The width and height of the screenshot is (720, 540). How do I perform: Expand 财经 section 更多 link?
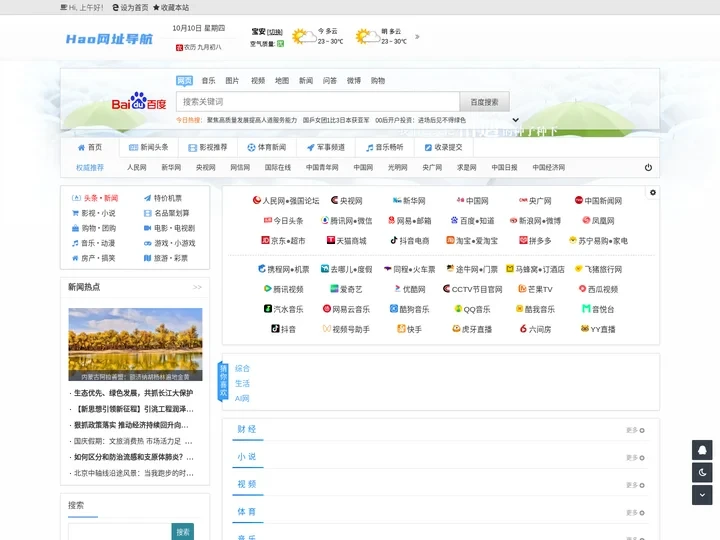click(x=636, y=430)
